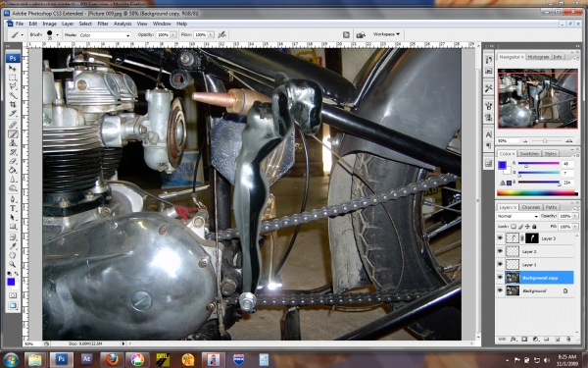Open the File menu
The image size is (588, 368).
point(20,24)
